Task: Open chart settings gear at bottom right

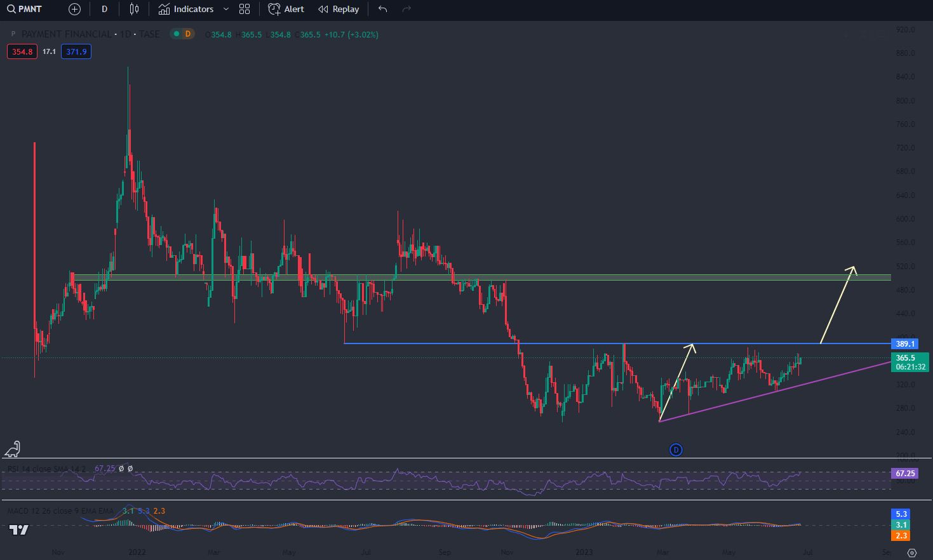Action: pyautogui.click(x=912, y=552)
